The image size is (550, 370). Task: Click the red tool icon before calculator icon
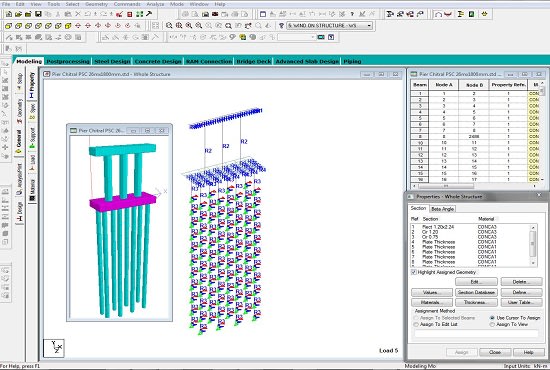tap(119, 14)
